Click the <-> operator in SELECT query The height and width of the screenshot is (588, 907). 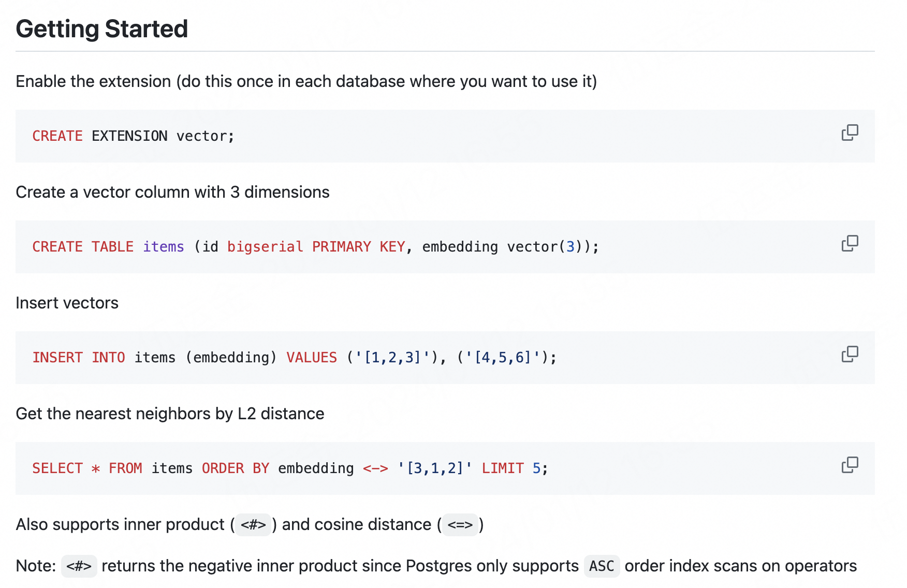pyautogui.click(x=375, y=468)
